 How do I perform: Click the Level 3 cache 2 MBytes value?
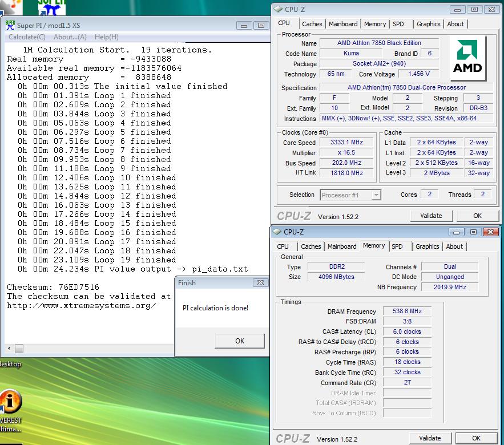437,173
